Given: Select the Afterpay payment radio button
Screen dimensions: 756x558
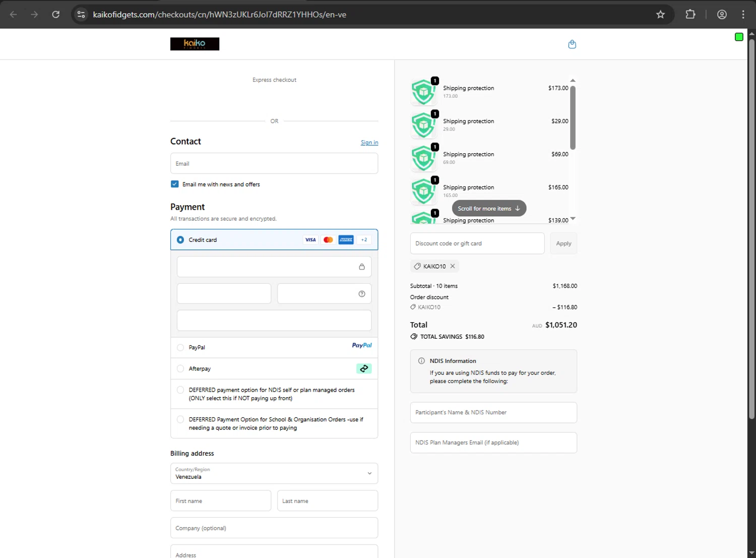Looking at the screenshot, I should tap(180, 368).
